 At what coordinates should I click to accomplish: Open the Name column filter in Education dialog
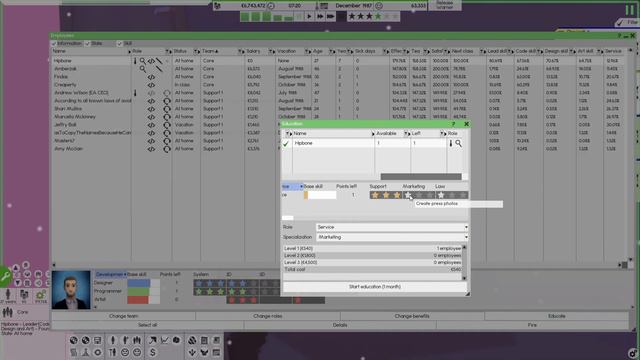[x=373, y=133]
